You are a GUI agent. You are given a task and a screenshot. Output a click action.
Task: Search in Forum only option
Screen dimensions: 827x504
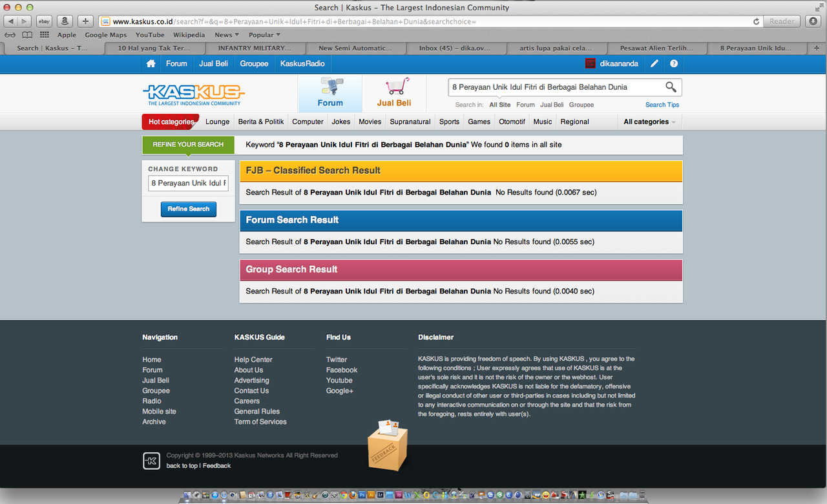pyautogui.click(x=525, y=105)
